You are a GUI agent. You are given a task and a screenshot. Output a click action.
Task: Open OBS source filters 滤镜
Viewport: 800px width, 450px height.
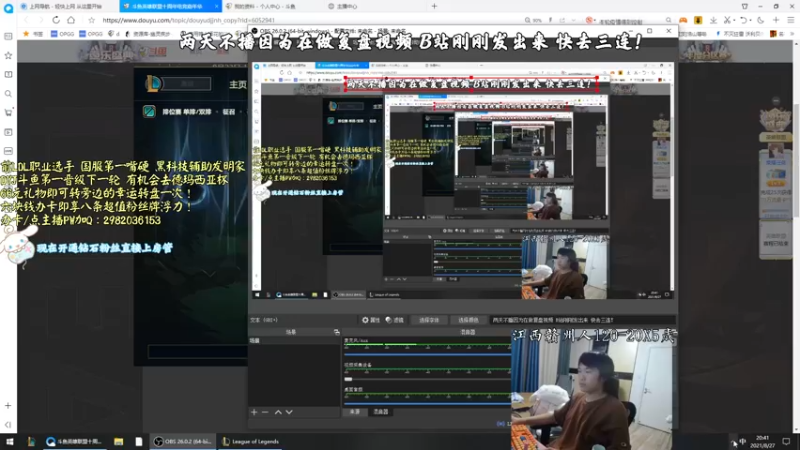[x=394, y=320]
